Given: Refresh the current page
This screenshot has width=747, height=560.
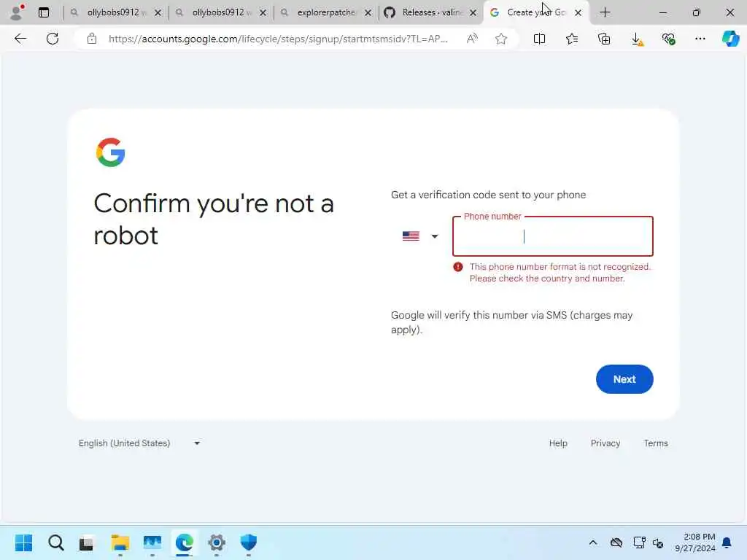Looking at the screenshot, I should (x=53, y=39).
